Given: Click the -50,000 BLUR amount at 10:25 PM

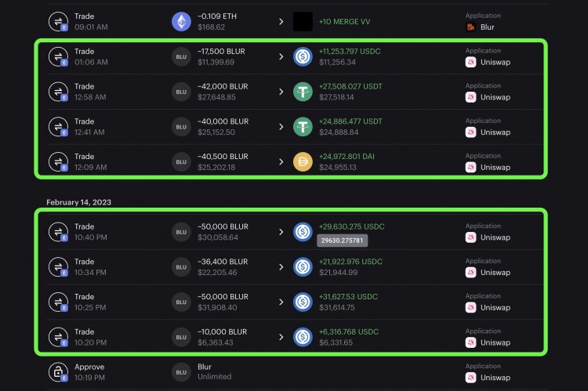Looking at the screenshot, I should pyautogui.click(x=223, y=297).
